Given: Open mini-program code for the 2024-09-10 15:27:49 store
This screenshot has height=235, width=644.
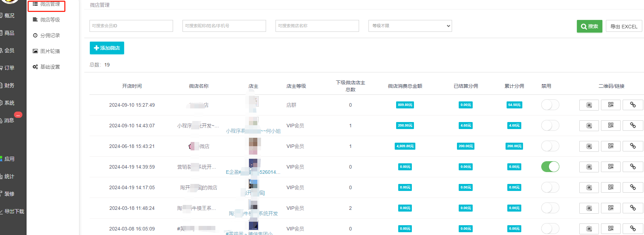Looking at the screenshot, I should (589, 105).
